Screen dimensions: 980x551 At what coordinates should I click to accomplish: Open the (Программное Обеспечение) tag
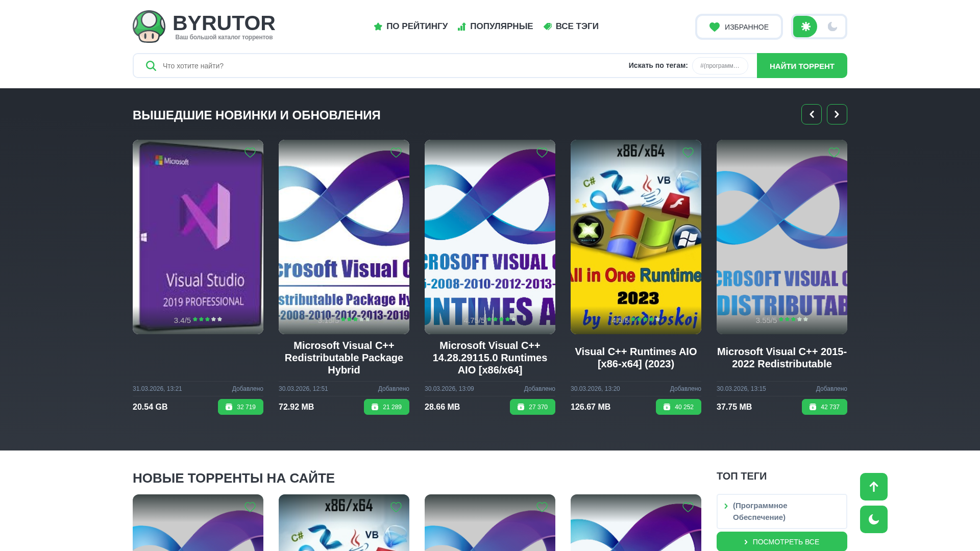point(782,511)
